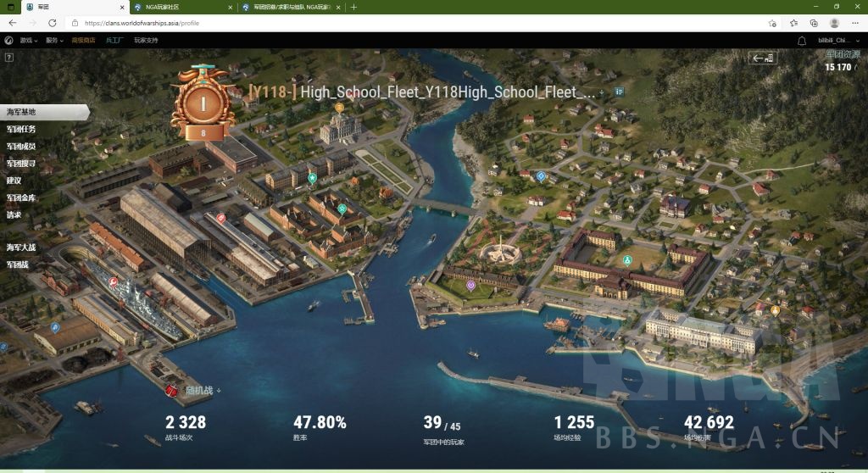Screen dimensions: 868x473
Task: Select the blue diamond marker in the village
Action: point(541,176)
